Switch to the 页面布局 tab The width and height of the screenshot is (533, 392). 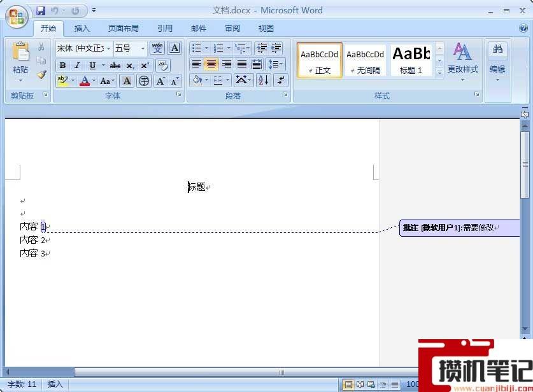(123, 29)
